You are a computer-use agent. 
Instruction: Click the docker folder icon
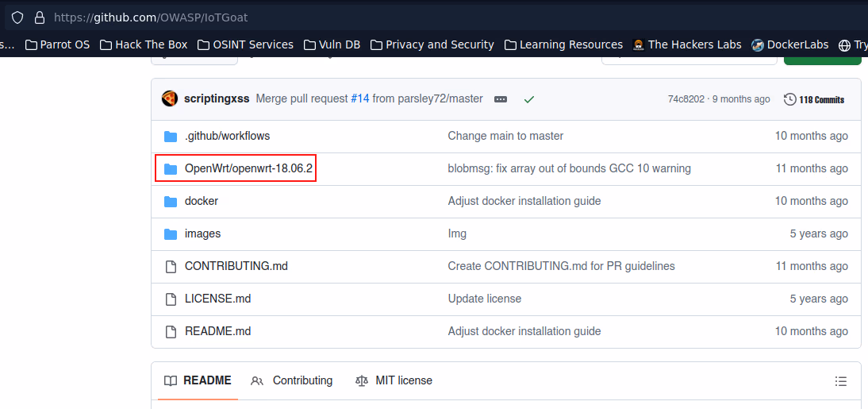(170, 201)
